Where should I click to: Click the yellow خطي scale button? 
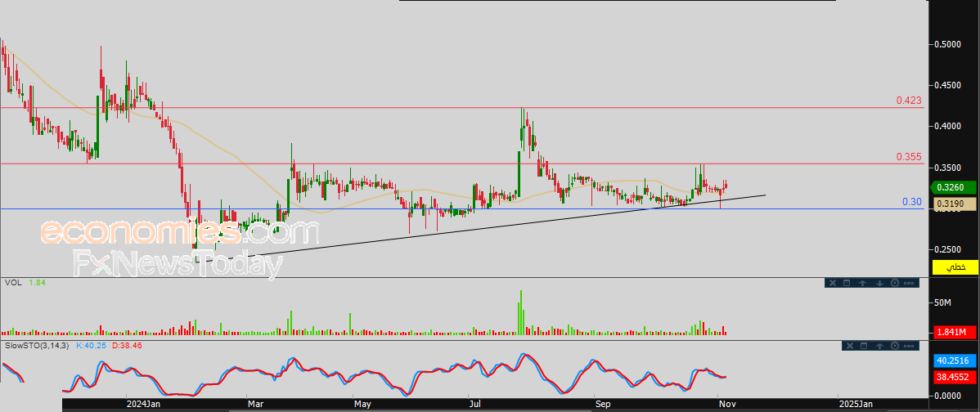click(955, 267)
